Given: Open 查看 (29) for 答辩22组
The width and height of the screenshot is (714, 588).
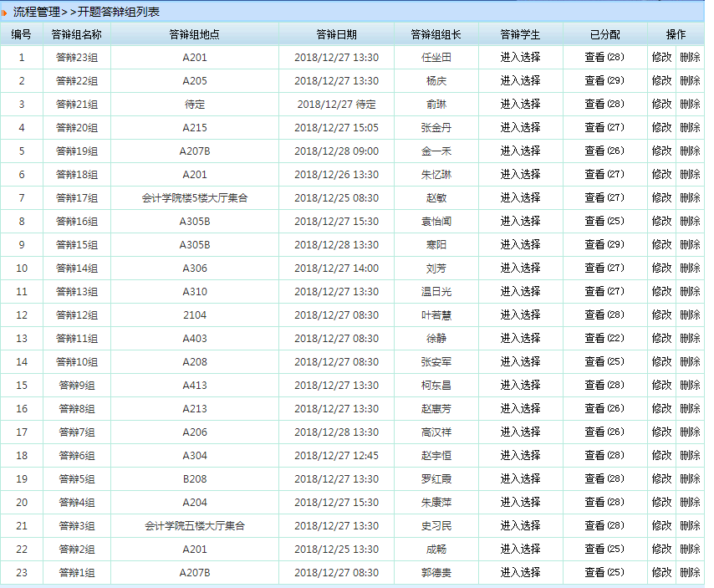Looking at the screenshot, I should click(604, 81).
